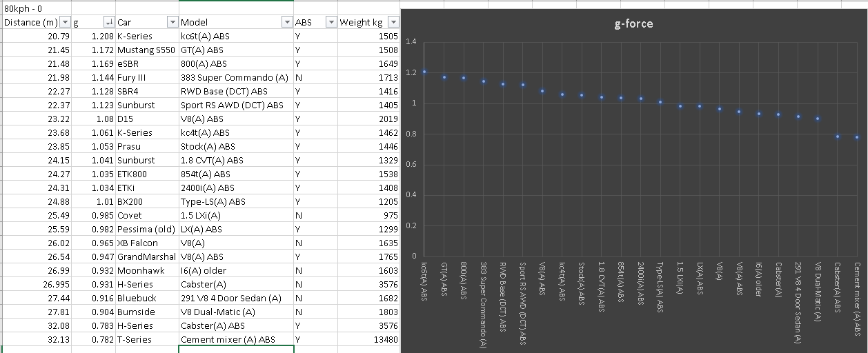Open the Model column filter dropdown
The image size is (868, 353).
coord(287,23)
